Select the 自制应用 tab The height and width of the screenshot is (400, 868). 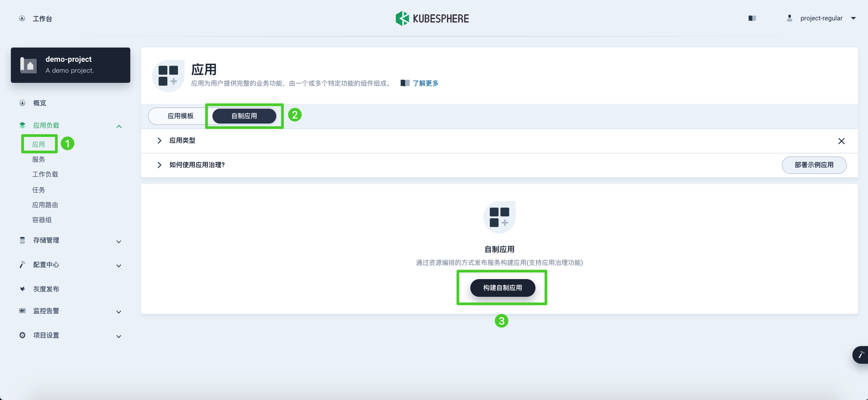click(x=244, y=116)
